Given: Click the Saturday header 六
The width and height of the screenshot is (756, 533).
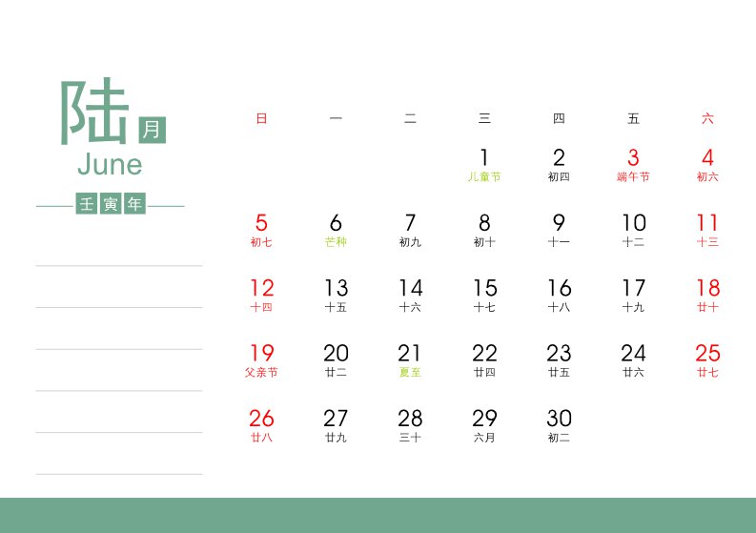Looking at the screenshot, I should click(707, 118).
